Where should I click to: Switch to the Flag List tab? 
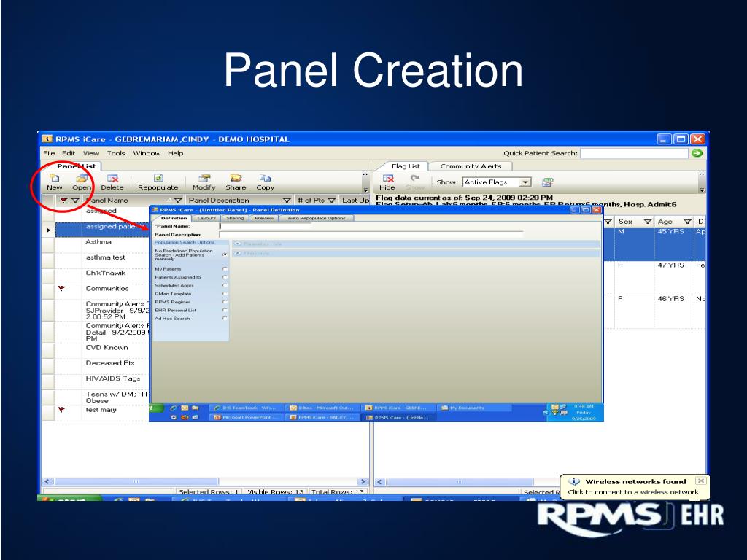406,166
